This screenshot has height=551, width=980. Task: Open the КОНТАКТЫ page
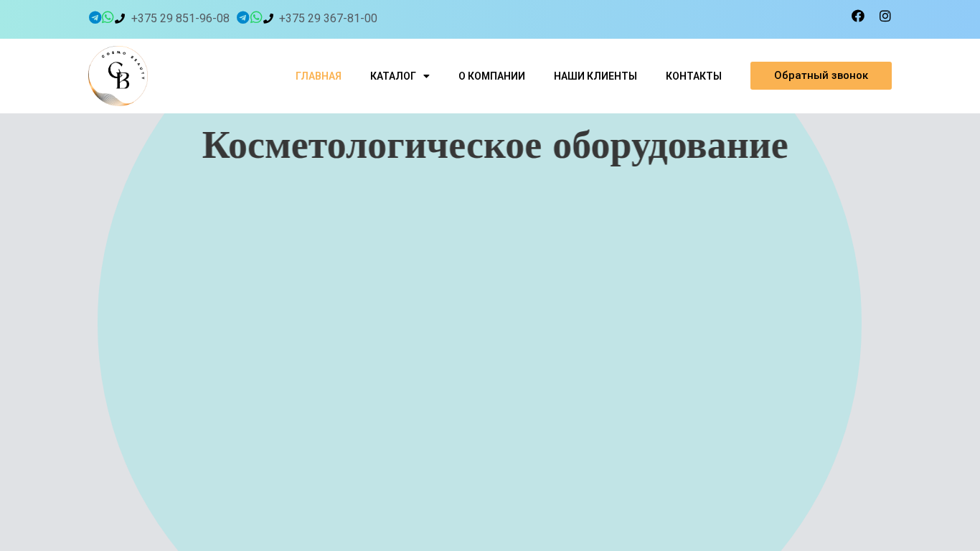click(x=694, y=76)
